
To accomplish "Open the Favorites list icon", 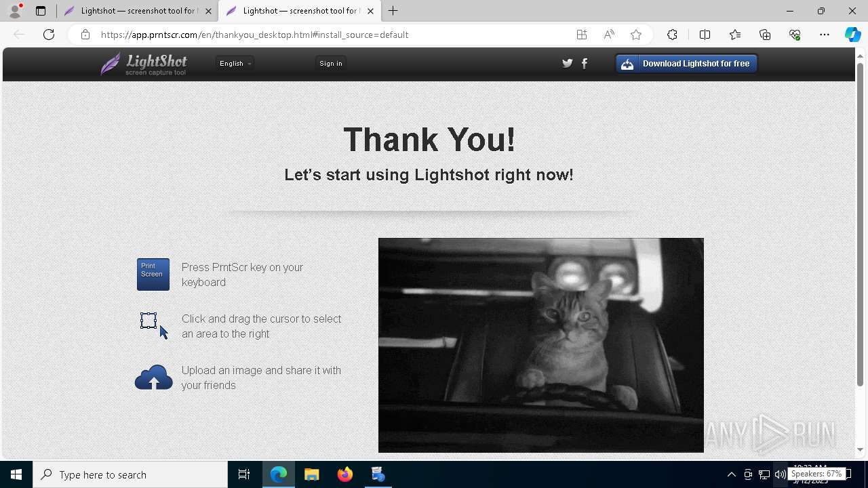I will coord(735,35).
